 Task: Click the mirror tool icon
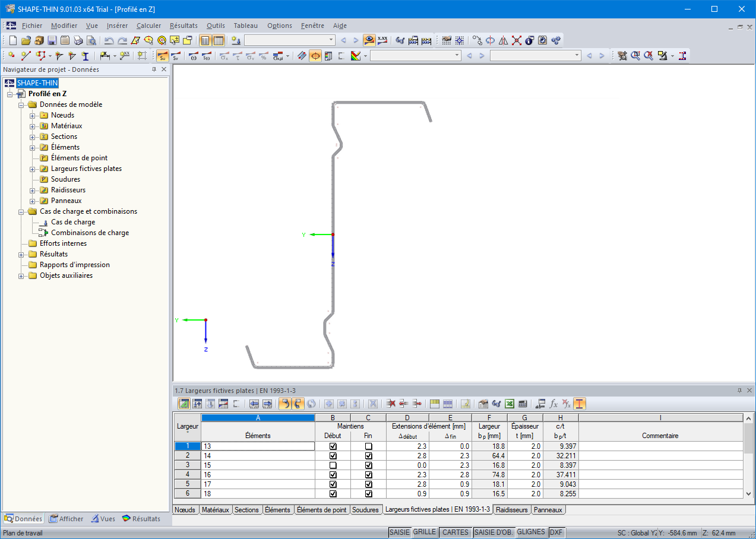coord(504,40)
